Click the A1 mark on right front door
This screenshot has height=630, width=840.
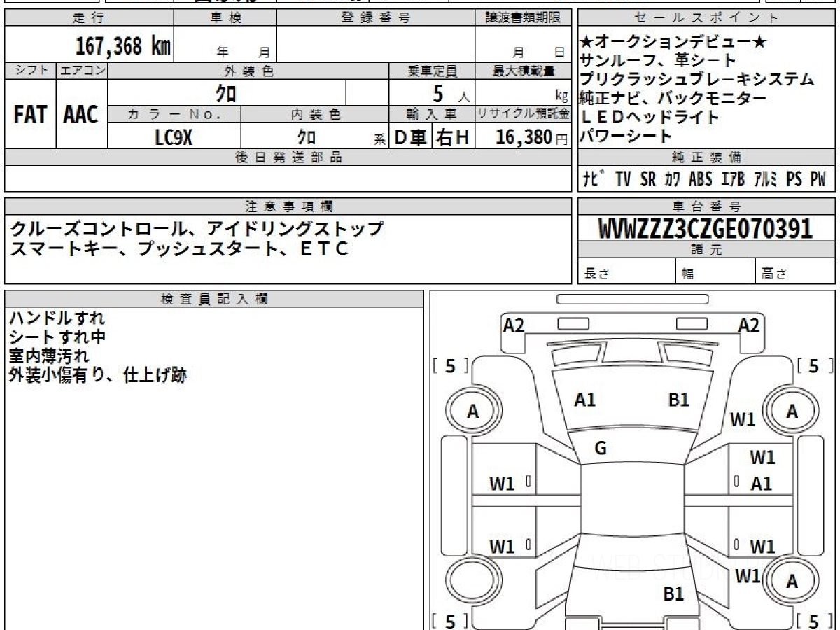762,483
